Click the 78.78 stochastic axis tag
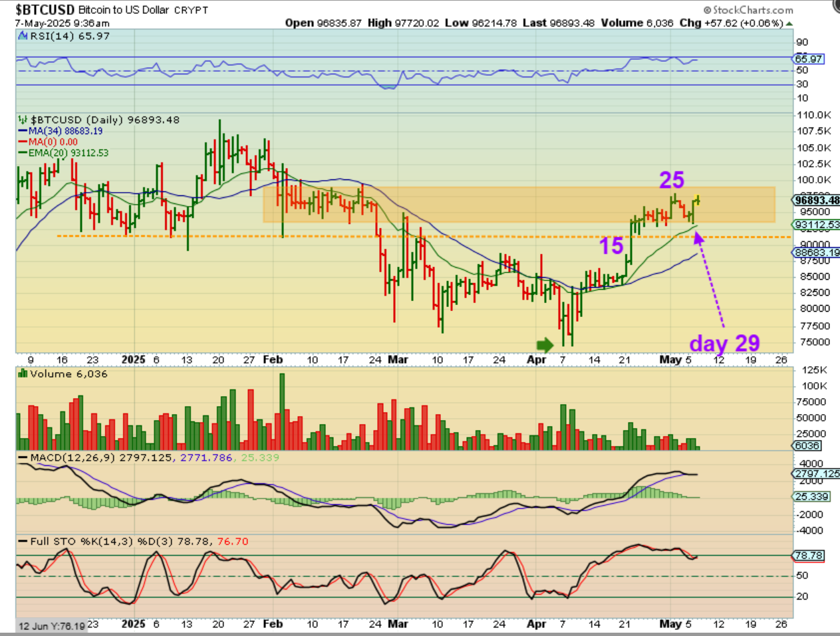The image size is (840, 636). (x=809, y=556)
